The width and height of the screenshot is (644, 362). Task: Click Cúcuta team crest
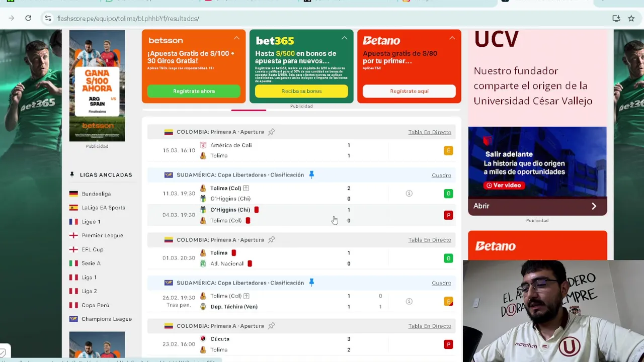coord(203,339)
